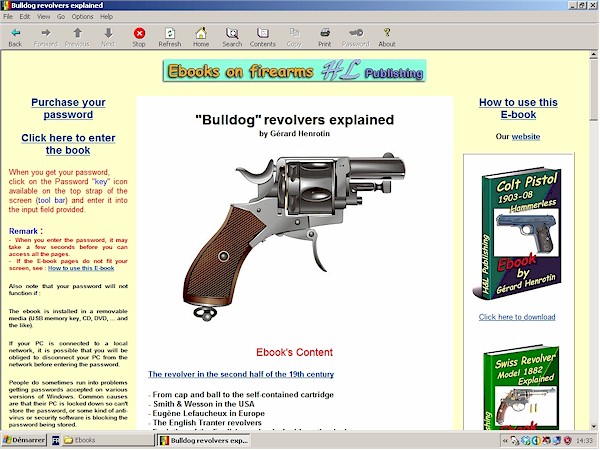Go to the Home page icon
600x450 pixels.
201,37
